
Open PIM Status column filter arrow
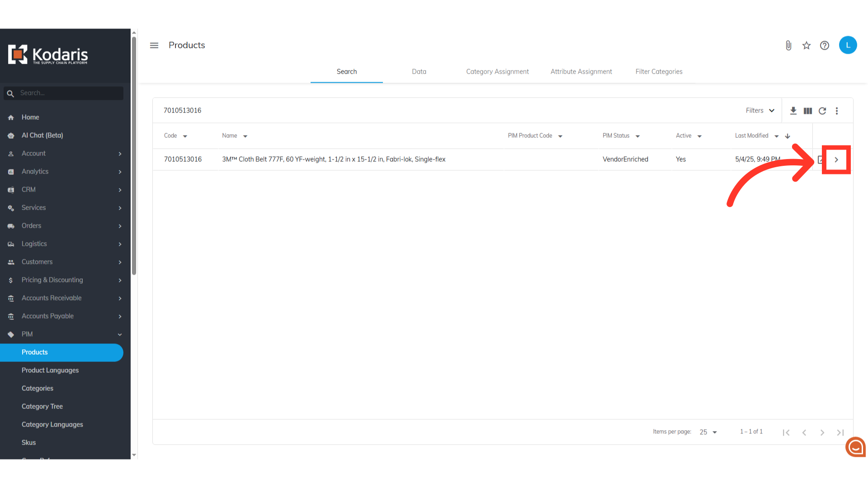tap(637, 136)
